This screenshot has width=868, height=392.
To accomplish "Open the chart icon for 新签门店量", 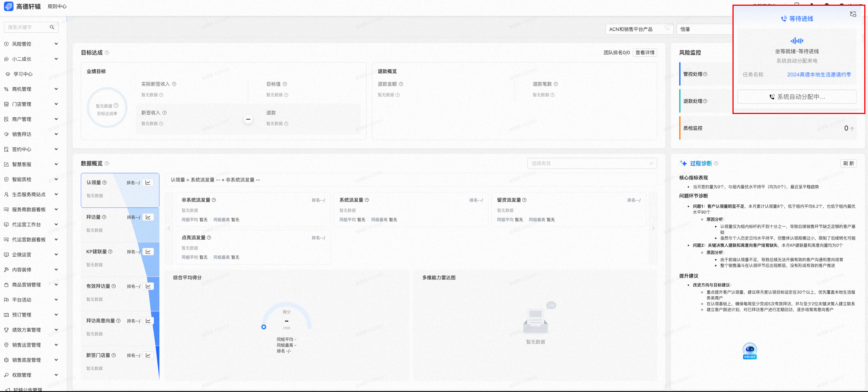I will tap(148, 356).
